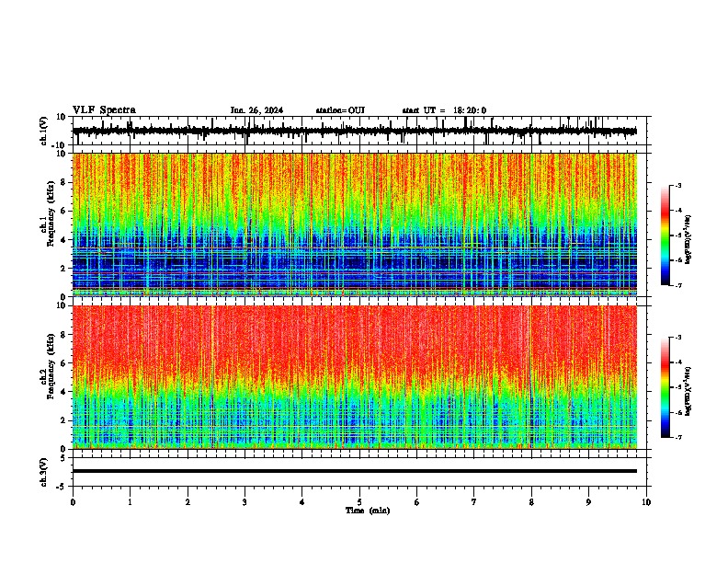This screenshot has height=563, width=728.
Task: Click the time axis tick label "7"
Action: point(474,502)
